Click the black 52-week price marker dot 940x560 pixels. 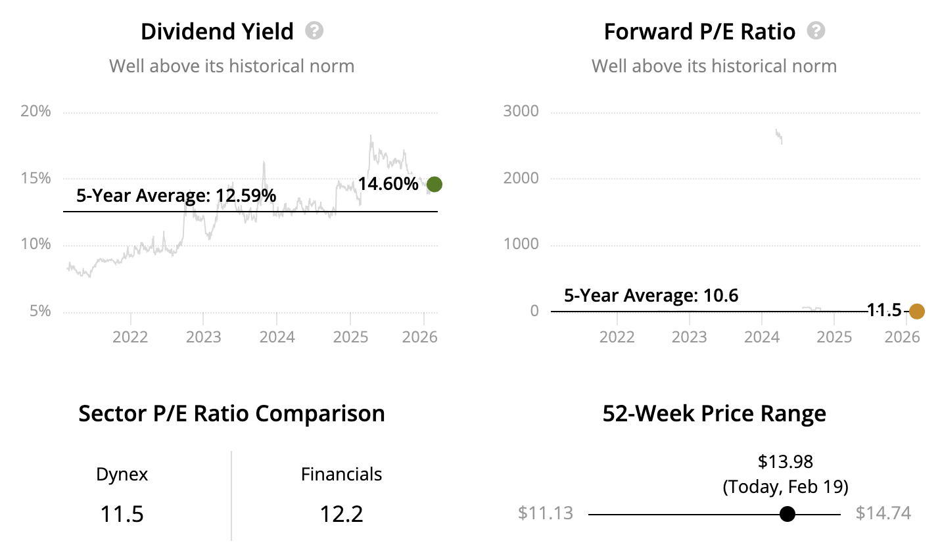pyautogui.click(x=787, y=514)
